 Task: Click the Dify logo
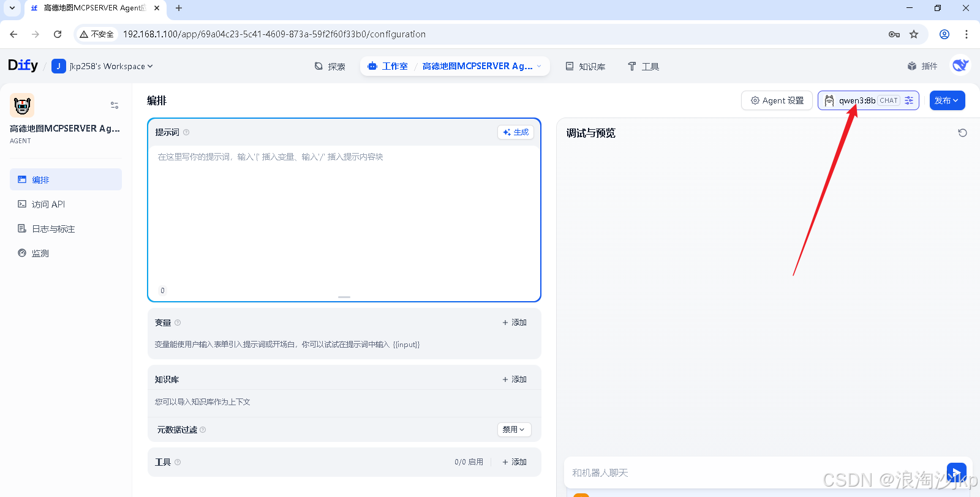coord(23,65)
